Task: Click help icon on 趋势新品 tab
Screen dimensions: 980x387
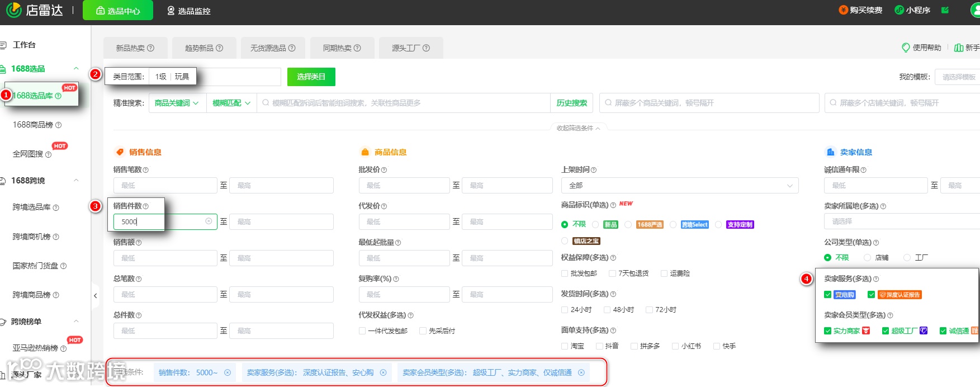Action: coord(219,48)
